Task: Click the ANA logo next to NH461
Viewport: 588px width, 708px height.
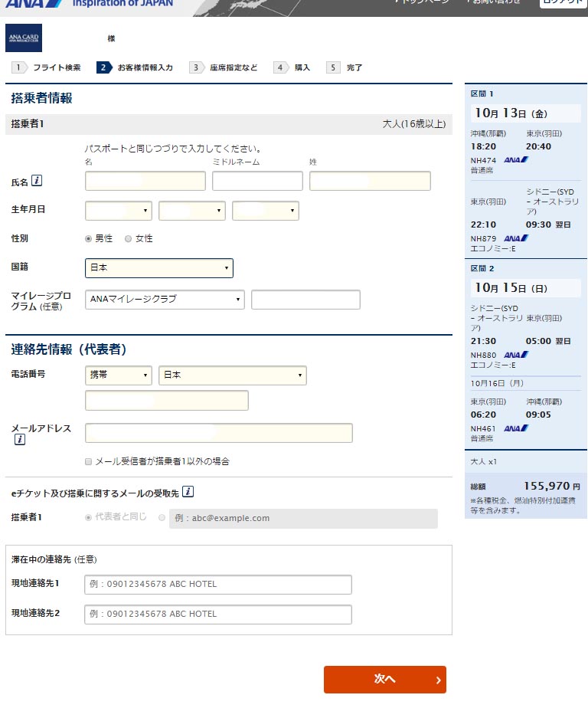Action: 516,428
